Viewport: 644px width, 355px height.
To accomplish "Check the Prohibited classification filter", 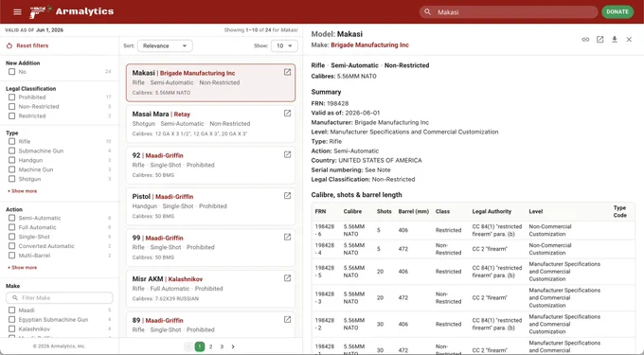I will pos(12,98).
